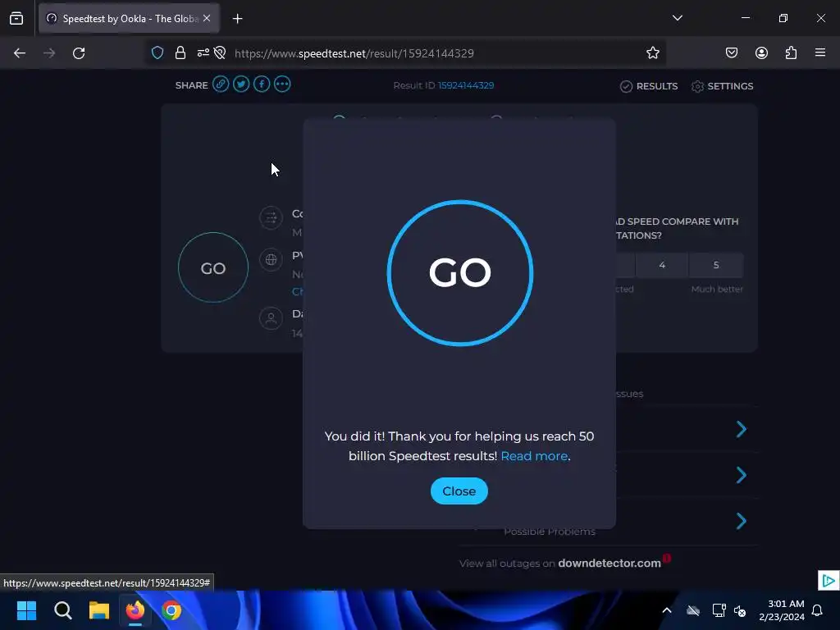
Task: Open Result ID 15924144329 link
Action: [466, 85]
